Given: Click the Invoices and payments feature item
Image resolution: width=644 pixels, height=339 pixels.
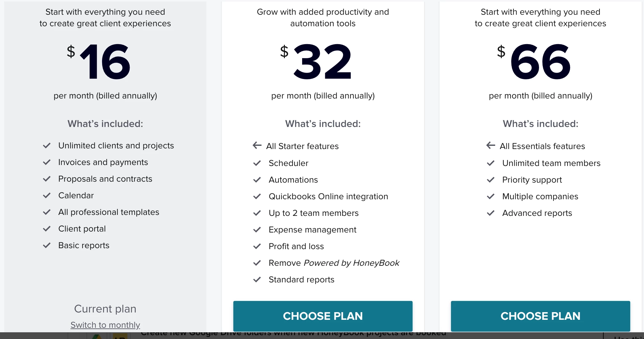Looking at the screenshot, I should 103,162.
